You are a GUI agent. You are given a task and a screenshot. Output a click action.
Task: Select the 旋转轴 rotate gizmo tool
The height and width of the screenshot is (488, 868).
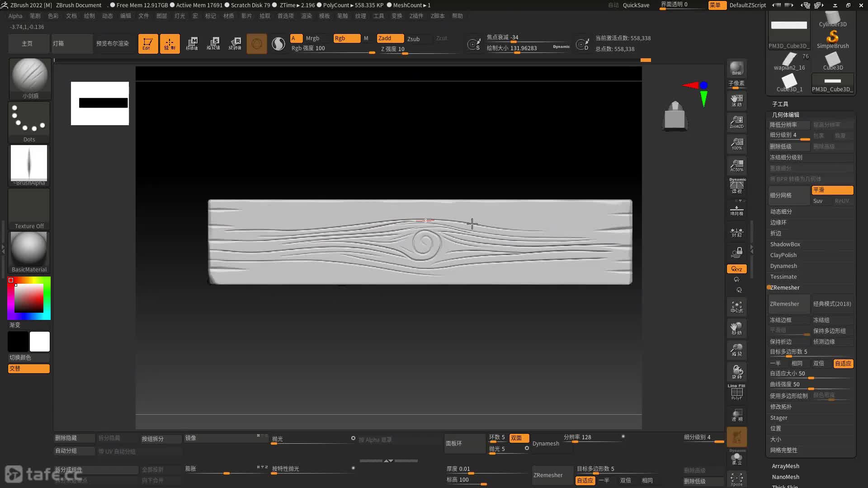point(235,44)
